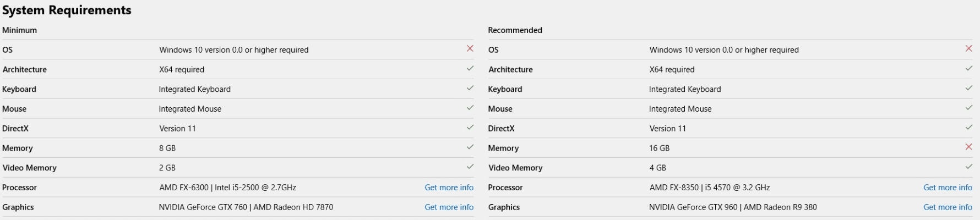Click the System Requirements heading
The height and width of the screenshot is (220, 980).
coord(67,10)
